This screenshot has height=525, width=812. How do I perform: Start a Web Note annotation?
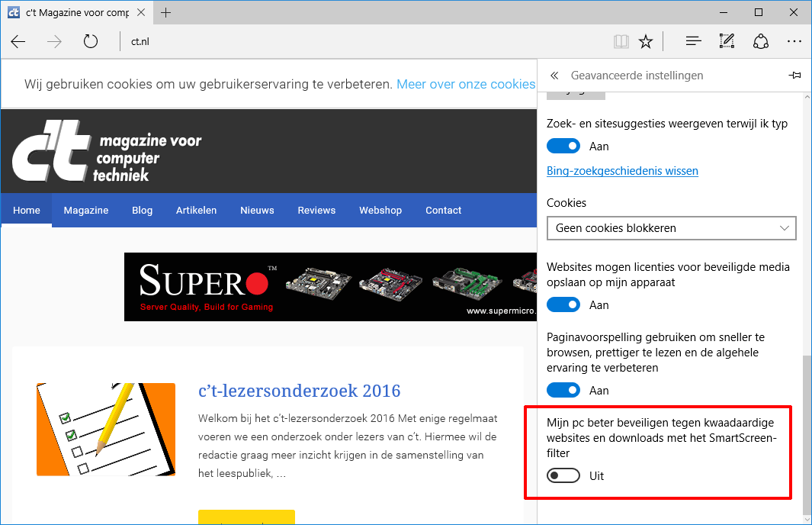pyautogui.click(x=727, y=41)
